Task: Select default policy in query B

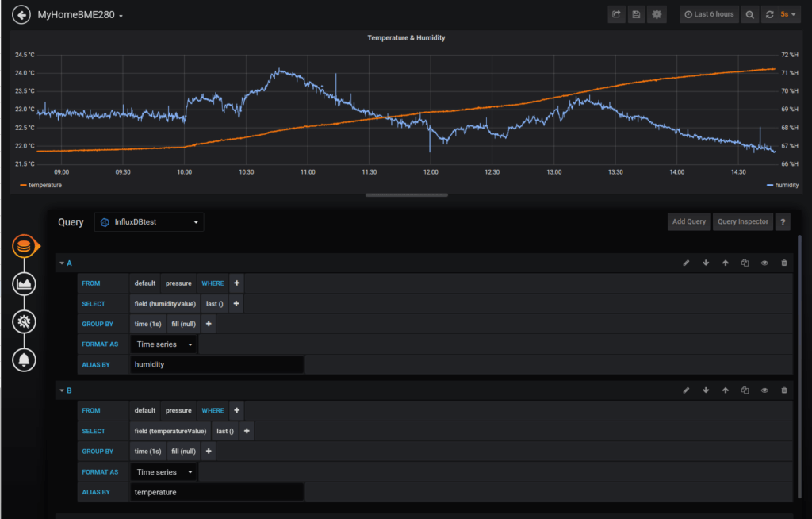Action: (x=145, y=410)
